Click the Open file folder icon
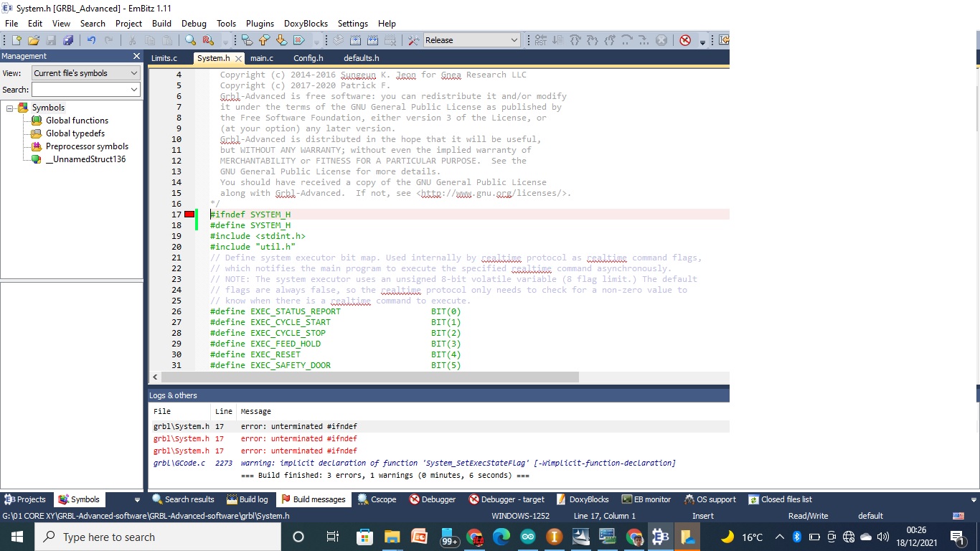 [x=33, y=40]
